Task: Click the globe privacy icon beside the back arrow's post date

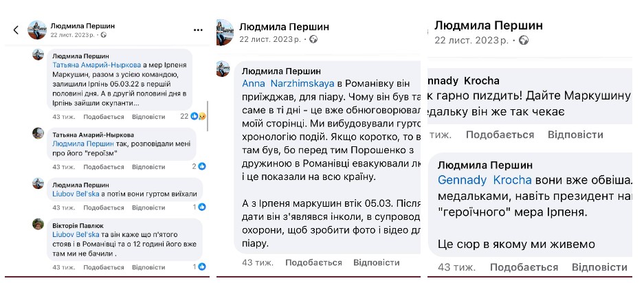Action: [104, 34]
